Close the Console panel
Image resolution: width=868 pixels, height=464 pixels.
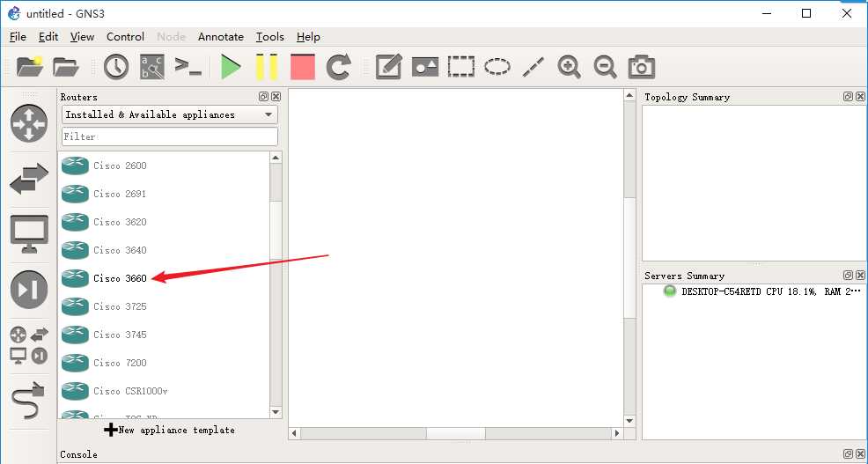coord(860,454)
